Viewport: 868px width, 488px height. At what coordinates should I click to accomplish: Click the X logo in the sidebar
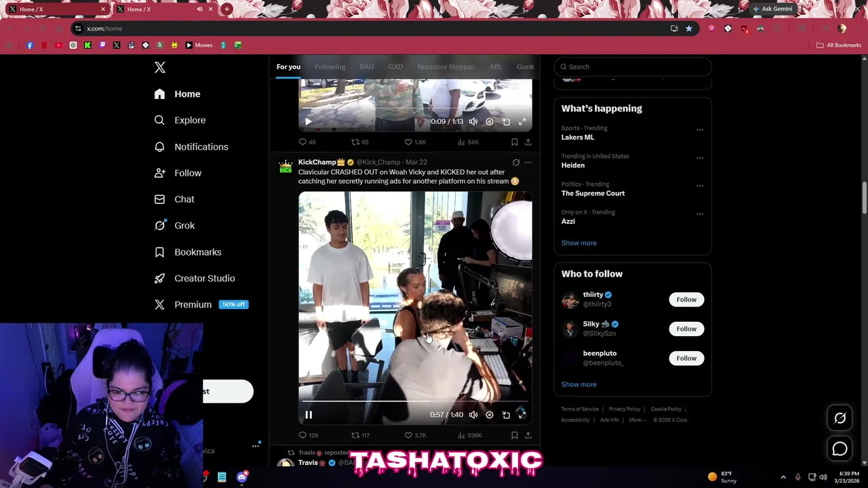(160, 67)
